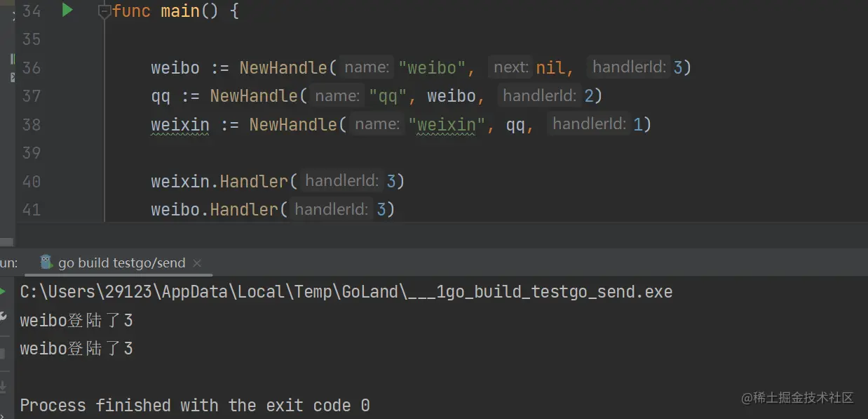Viewport: 868px width, 419px height.
Task: Click the 'main' function name
Action: pos(180,11)
